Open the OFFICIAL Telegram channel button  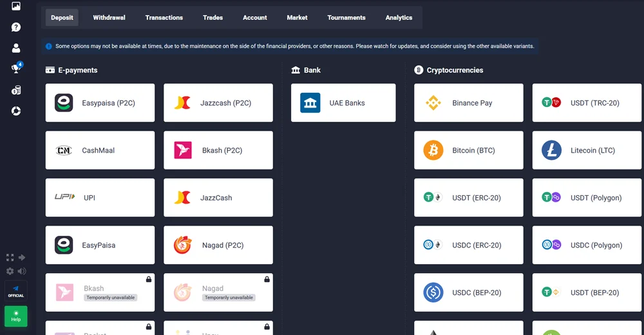[x=16, y=291]
